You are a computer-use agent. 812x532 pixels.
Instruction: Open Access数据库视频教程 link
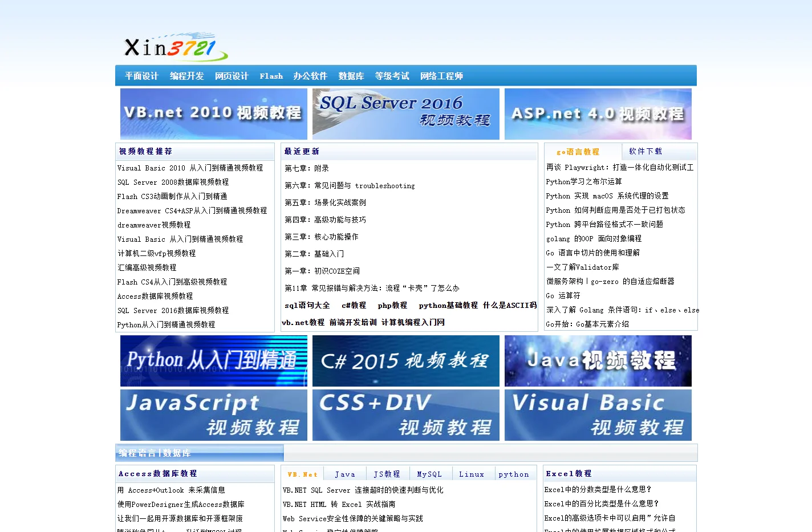click(155, 296)
